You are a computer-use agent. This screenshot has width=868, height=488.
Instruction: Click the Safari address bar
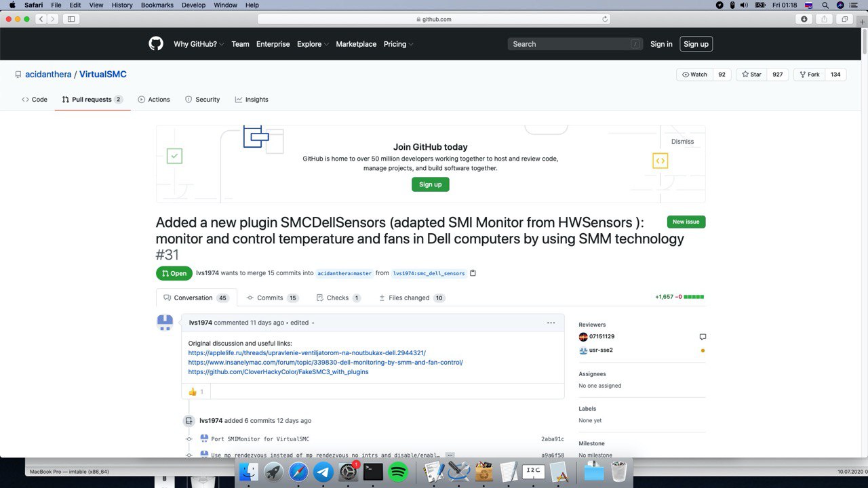434,19
